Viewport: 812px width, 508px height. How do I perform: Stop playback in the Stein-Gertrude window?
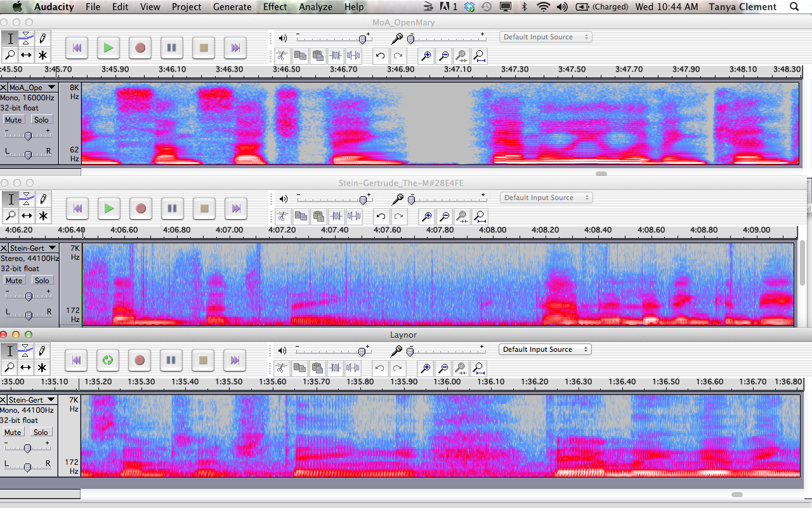point(204,208)
